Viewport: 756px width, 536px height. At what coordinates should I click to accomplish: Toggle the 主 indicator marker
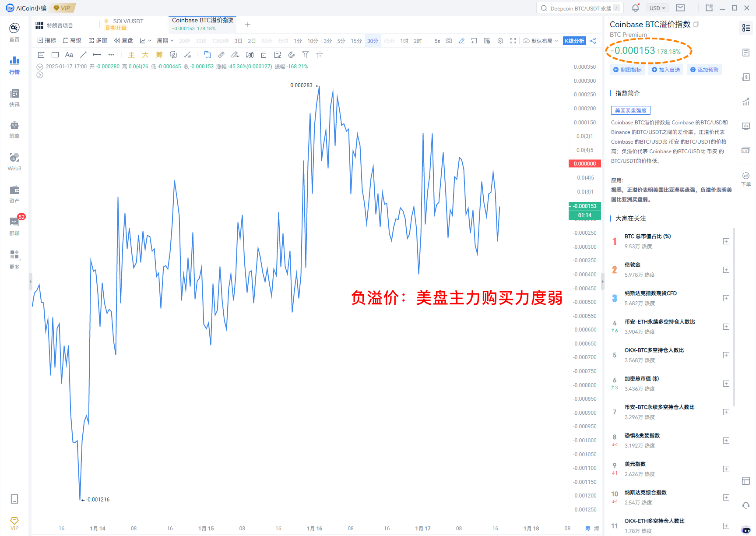[131, 55]
